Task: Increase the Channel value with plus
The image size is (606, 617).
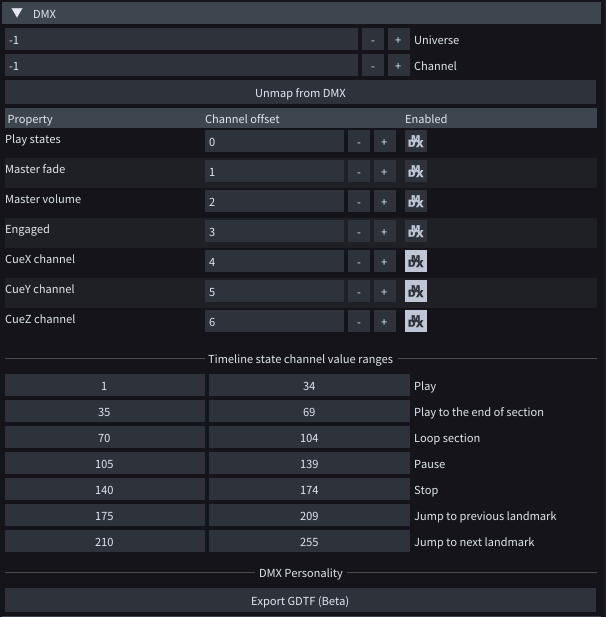Action: pyautogui.click(x=397, y=66)
